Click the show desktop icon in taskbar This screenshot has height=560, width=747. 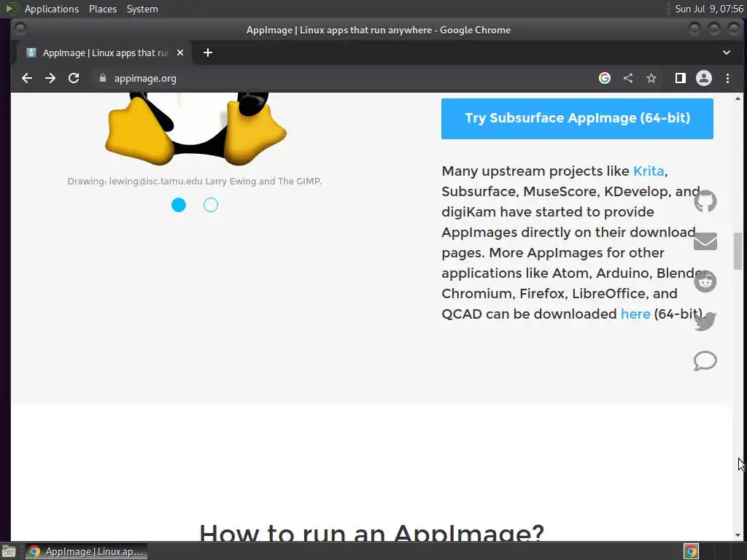pyautogui.click(x=9, y=551)
